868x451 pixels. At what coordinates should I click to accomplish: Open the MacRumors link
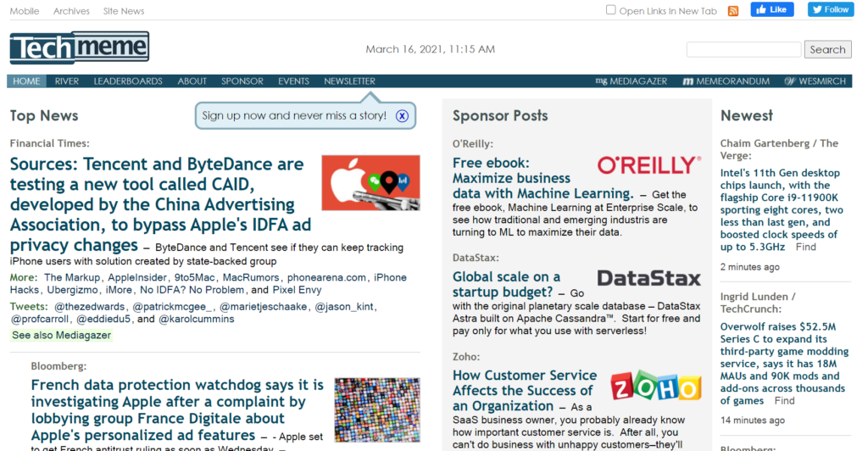(252, 277)
